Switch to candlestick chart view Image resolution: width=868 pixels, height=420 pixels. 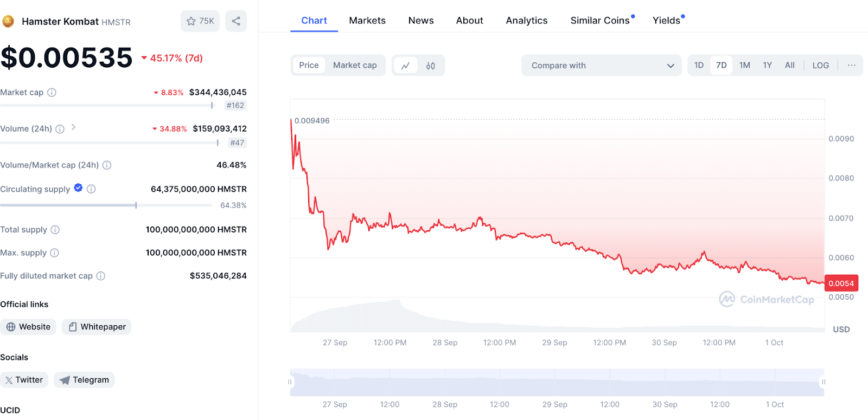(431, 66)
